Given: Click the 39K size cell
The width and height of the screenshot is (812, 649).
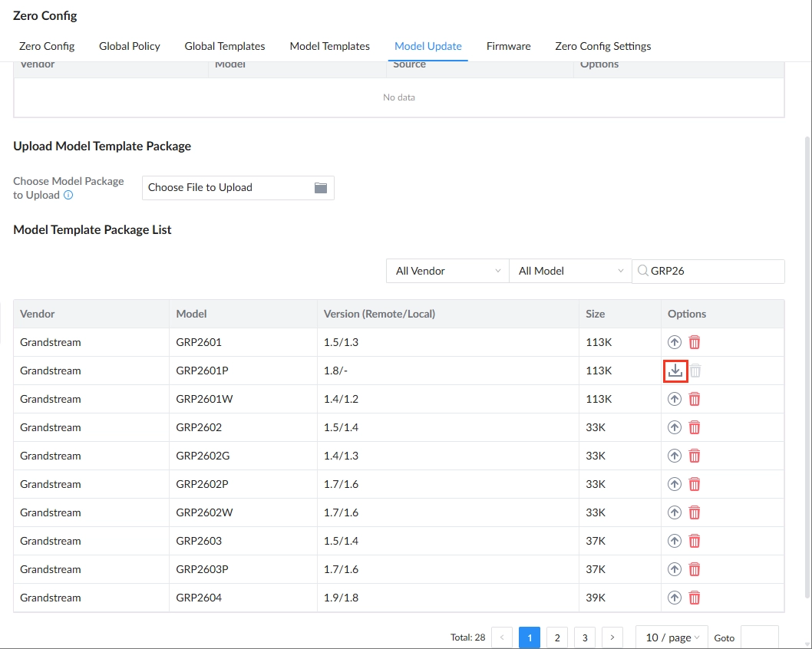Looking at the screenshot, I should pyautogui.click(x=620, y=598).
